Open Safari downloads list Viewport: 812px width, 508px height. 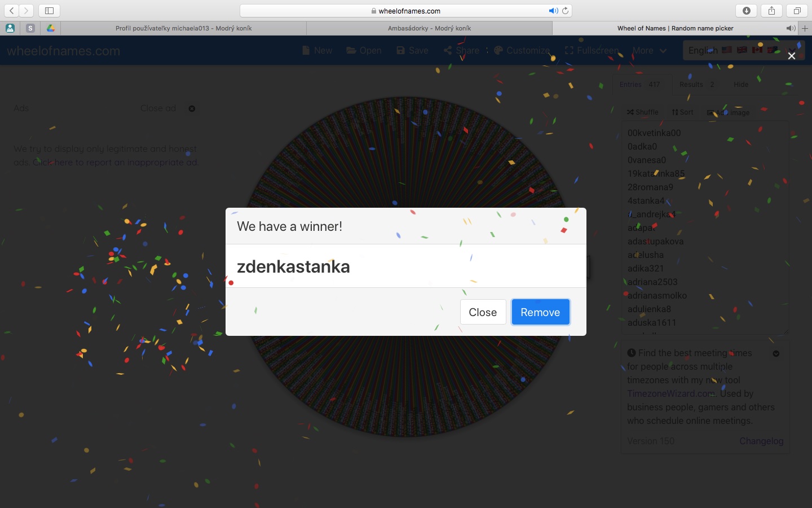pos(747,11)
